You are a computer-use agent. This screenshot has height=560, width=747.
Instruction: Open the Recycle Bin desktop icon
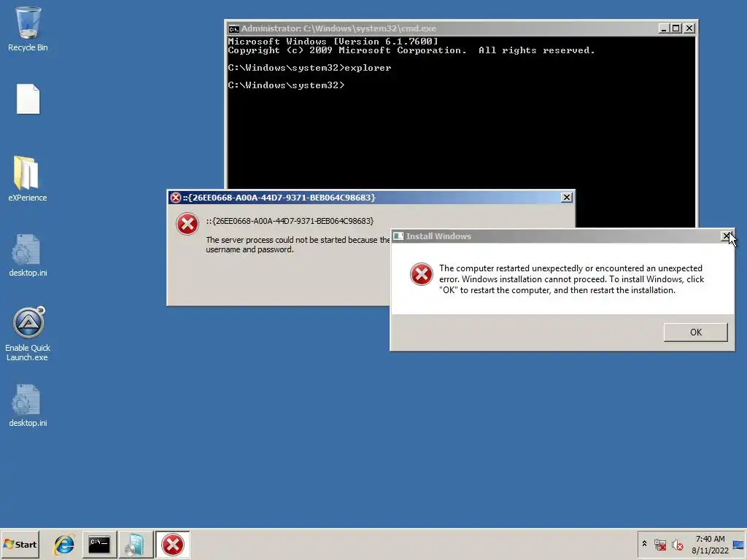click(x=28, y=29)
